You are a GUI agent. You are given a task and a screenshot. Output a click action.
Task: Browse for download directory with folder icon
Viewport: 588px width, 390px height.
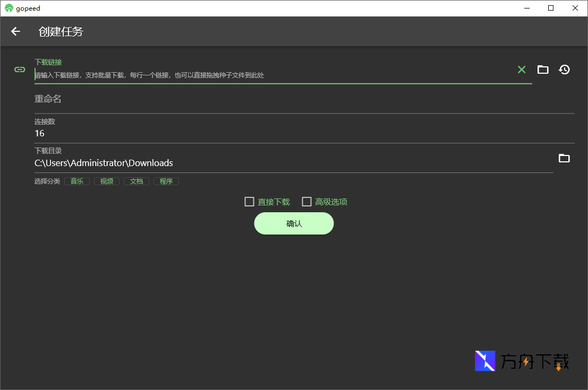[564, 158]
